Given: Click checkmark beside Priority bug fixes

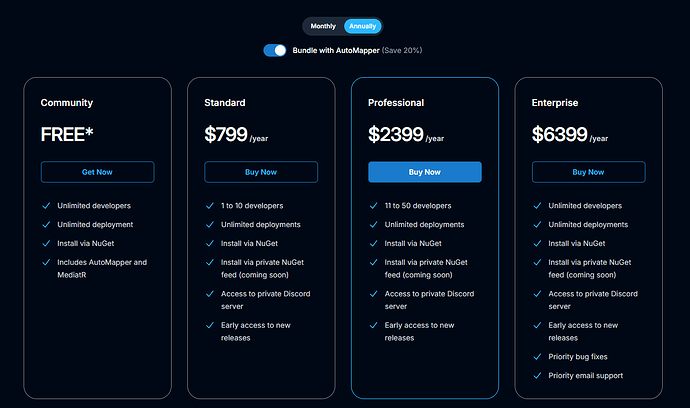Looking at the screenshot, I should (537, 357).
